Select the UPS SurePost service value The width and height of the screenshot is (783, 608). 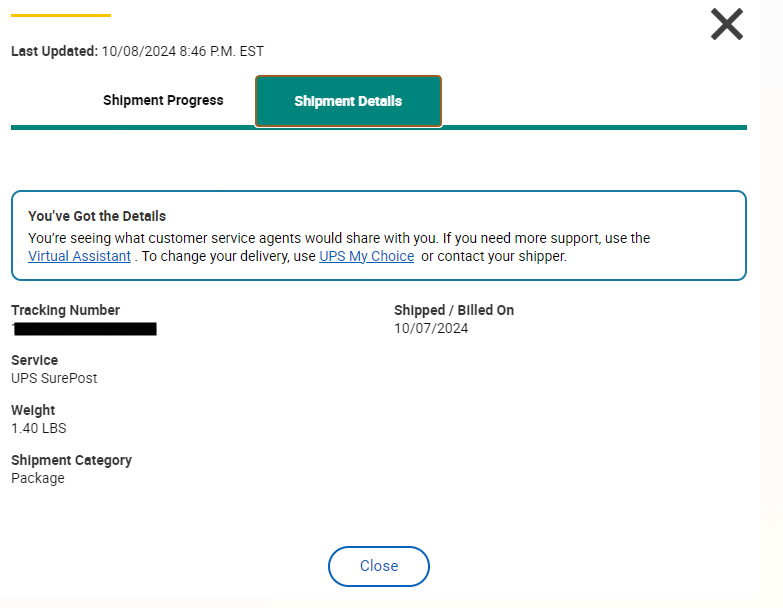(54, 378)
